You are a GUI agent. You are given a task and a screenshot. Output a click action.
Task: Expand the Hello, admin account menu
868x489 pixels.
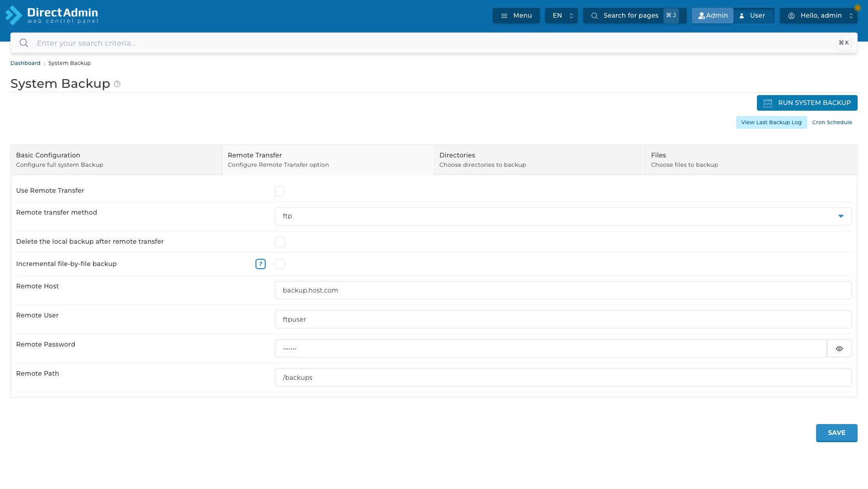(818, 16)
